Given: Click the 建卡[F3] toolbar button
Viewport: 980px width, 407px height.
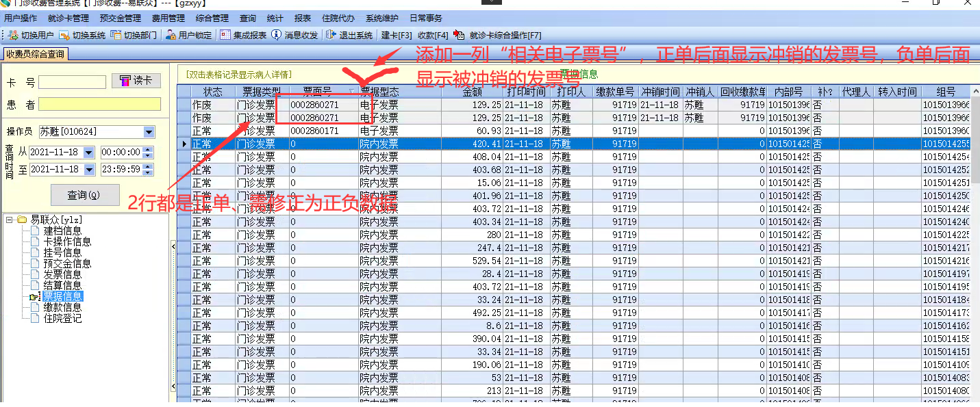Looking at the screenshot, I should [397, 35].
